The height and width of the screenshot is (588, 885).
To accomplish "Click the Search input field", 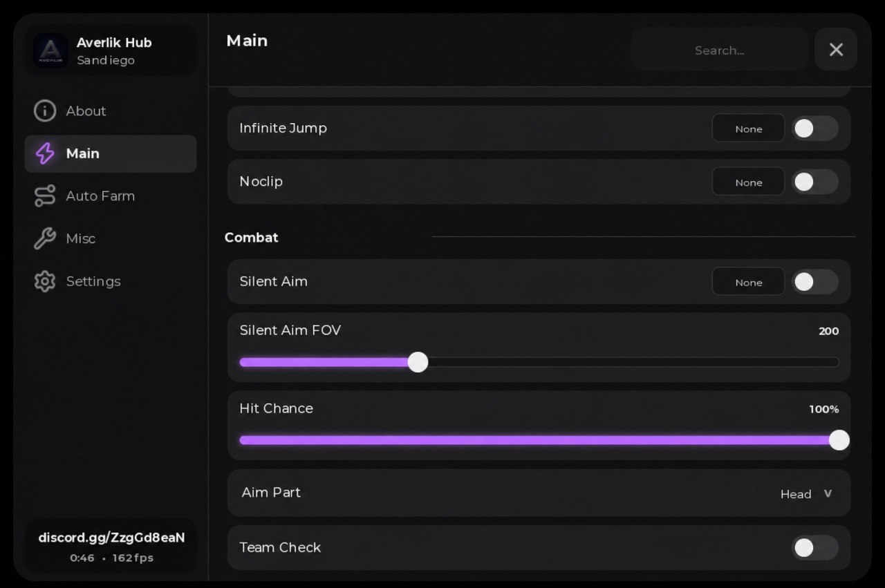I will (x=719, y=50).
